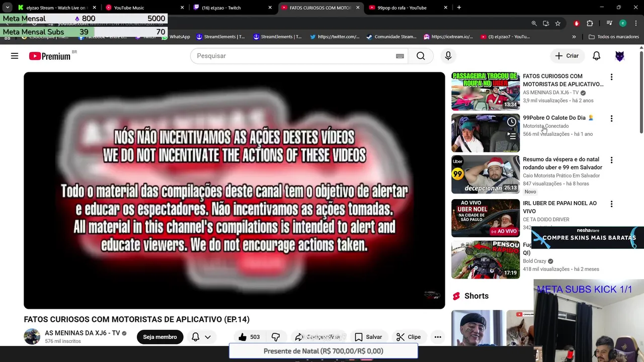Close the FATOS CURIOSOS tab

[358, 8]
